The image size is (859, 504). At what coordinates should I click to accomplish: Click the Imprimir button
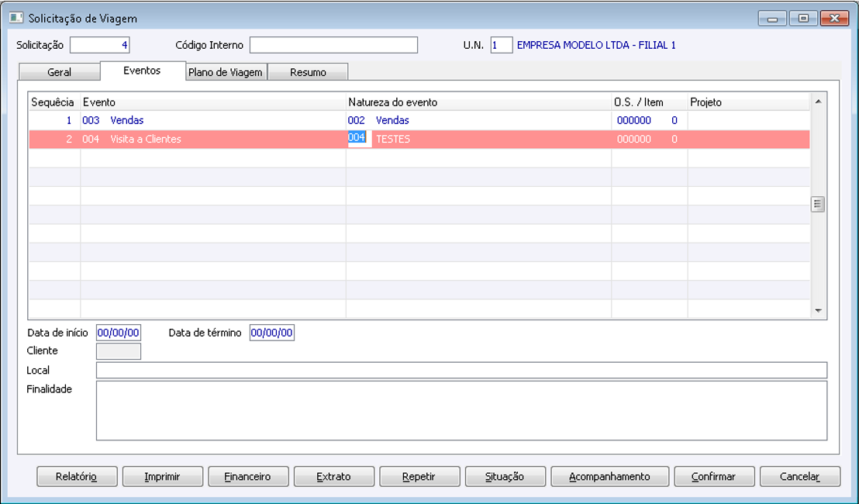coord(162,477)
